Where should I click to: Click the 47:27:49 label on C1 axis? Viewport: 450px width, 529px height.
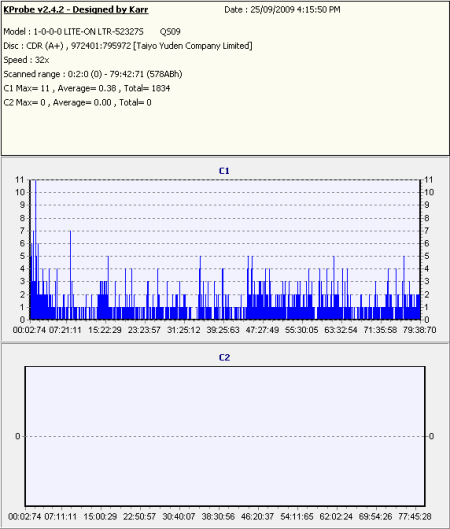[x=262, y=330]
